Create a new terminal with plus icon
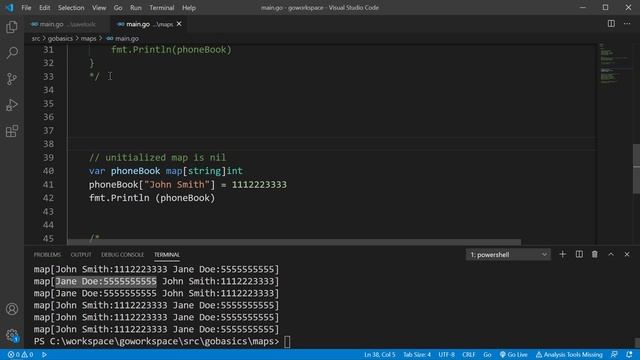 pyautogui.click(x=562, y=254)
